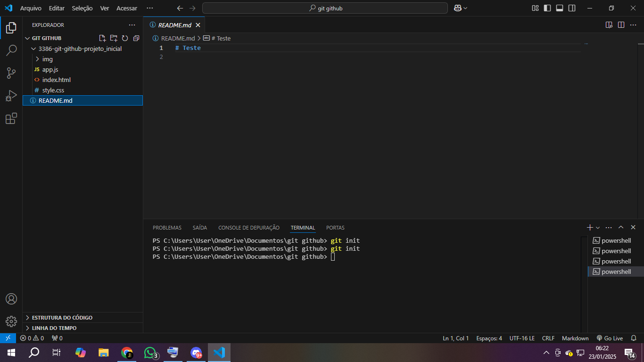This screenshot has width=644, height=362.
Task: Add a new terminal with plus icon
Action: click(590, 227)
